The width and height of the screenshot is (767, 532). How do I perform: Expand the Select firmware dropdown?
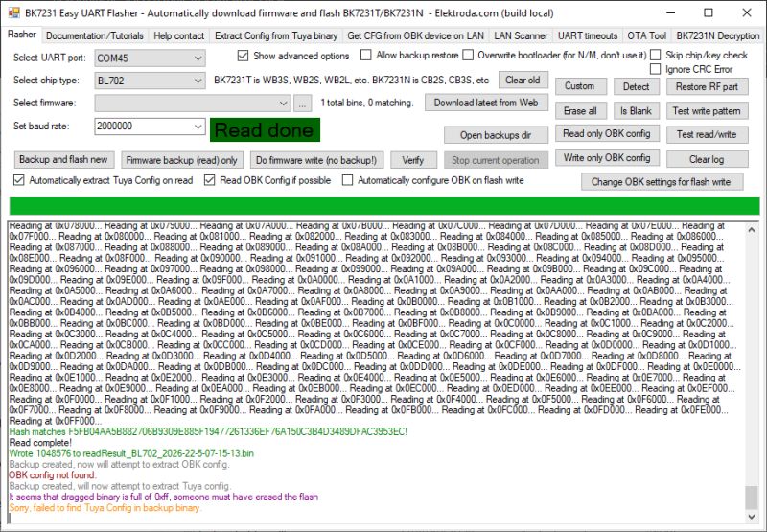[283, 104]
